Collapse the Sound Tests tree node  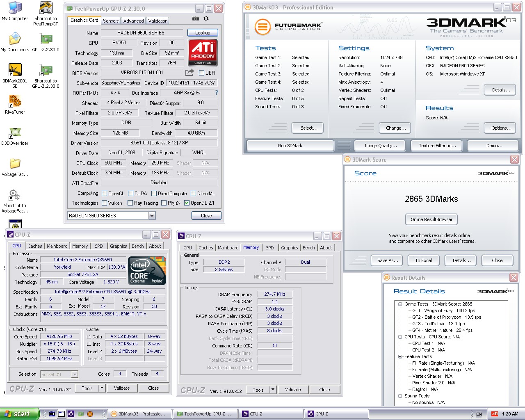[400, 396]
